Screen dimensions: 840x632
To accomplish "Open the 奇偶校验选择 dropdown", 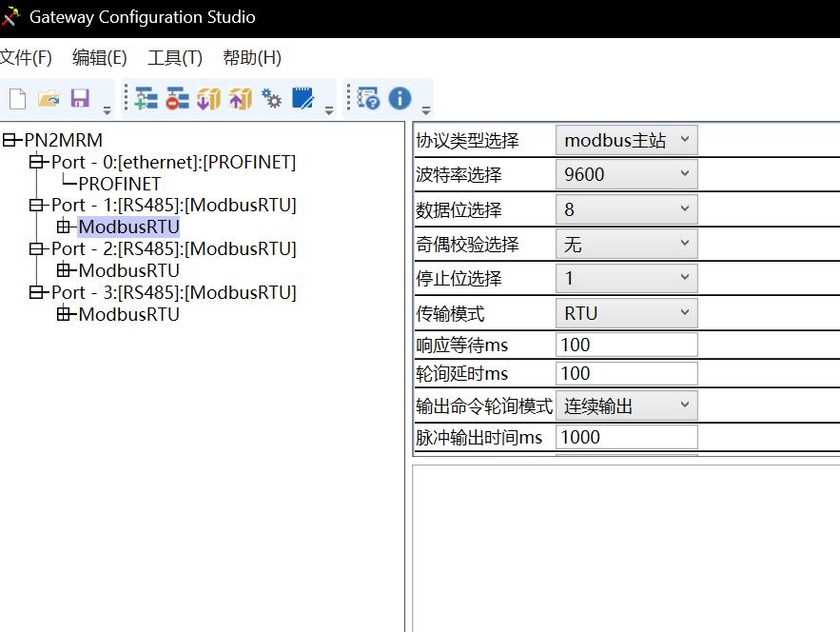I will click(626, 245).
